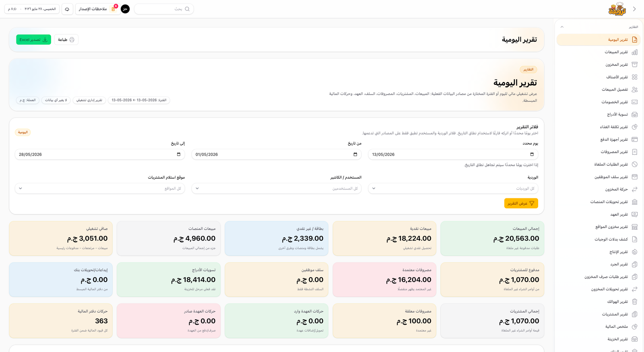Click the custody report cash icon (تقرير العهد)
This screenshot has height=352, width=644.
point(634,214)
